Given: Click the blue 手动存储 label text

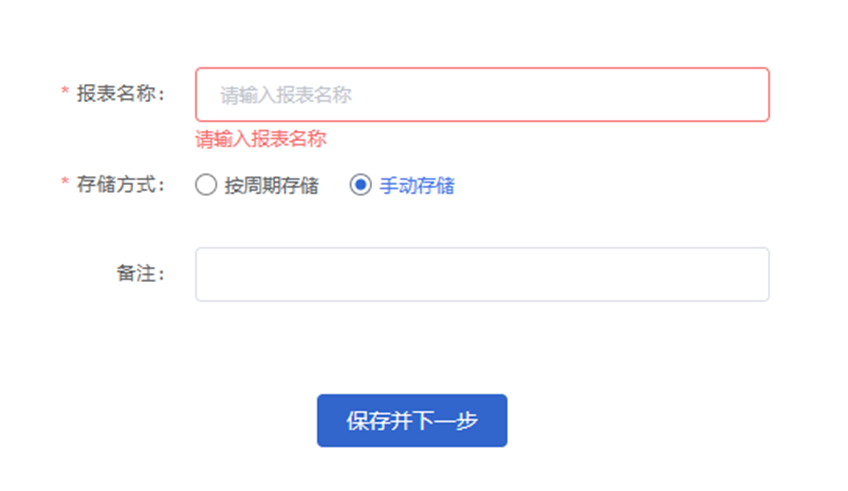Looking at the screenshot, I should point(417,185).
